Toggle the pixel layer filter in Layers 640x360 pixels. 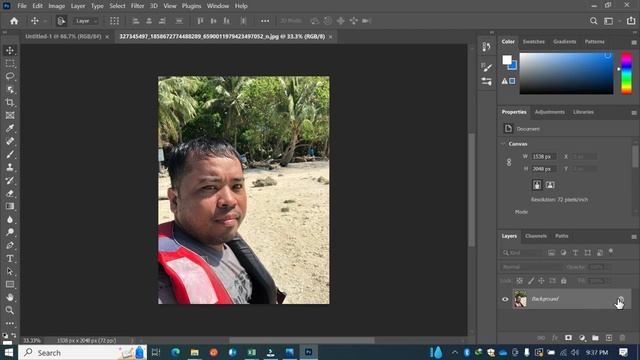point(551,253)
